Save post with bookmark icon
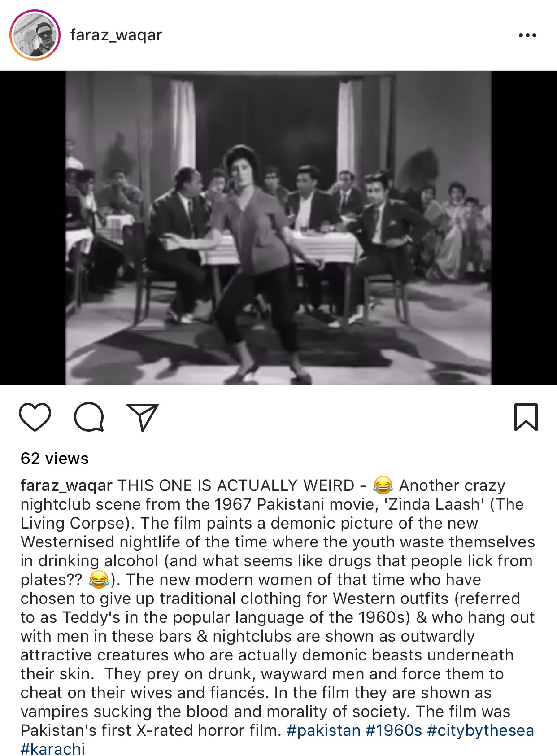 click(526, 417)
